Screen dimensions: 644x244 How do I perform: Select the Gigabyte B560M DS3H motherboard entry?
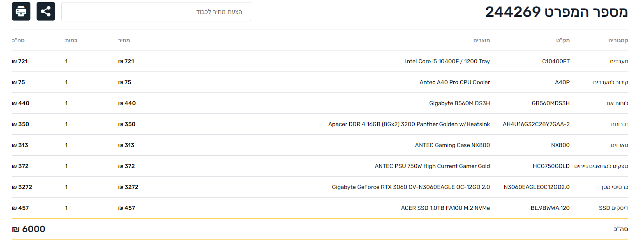(459, 104)
